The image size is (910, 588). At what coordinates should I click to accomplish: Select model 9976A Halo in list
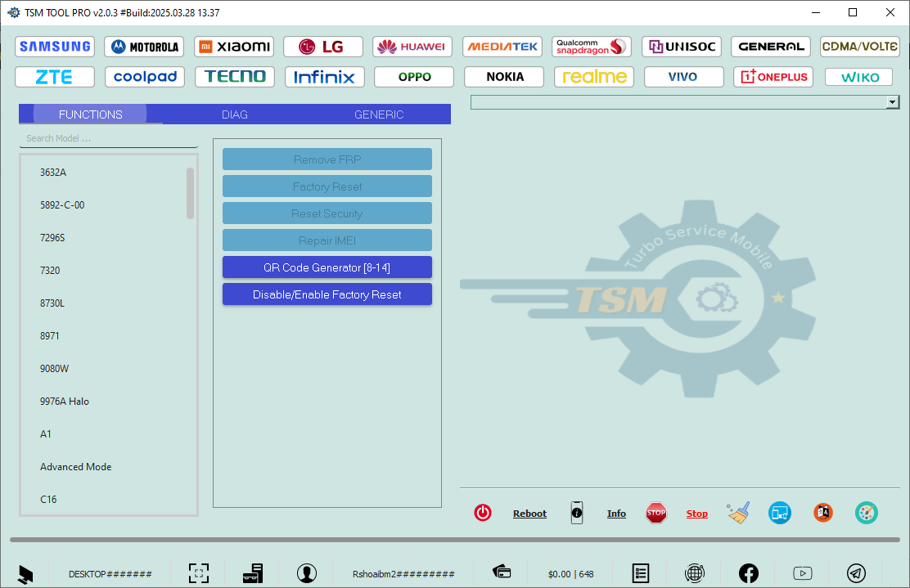[x=65, y=402]
